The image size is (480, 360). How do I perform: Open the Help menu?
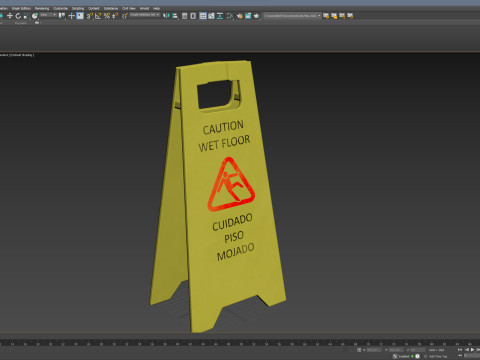pyautogui.click(x=156, y=8)
